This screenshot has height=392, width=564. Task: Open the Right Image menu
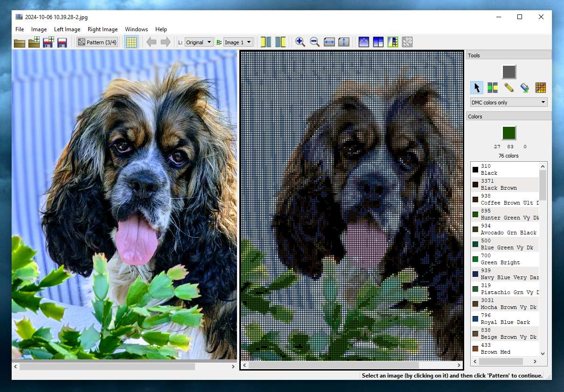(103, 29)
